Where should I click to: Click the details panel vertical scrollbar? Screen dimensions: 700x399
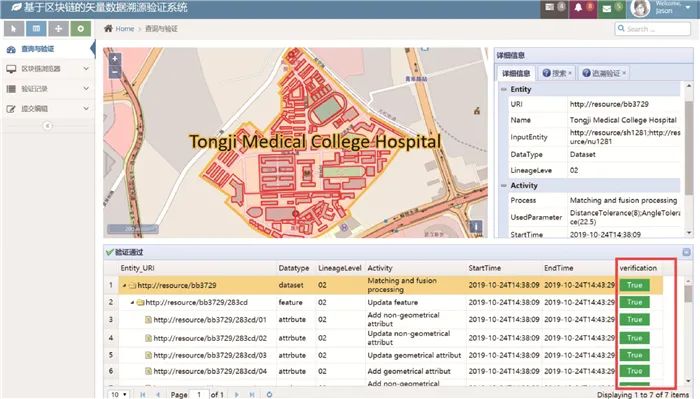[x=689, y=147]
